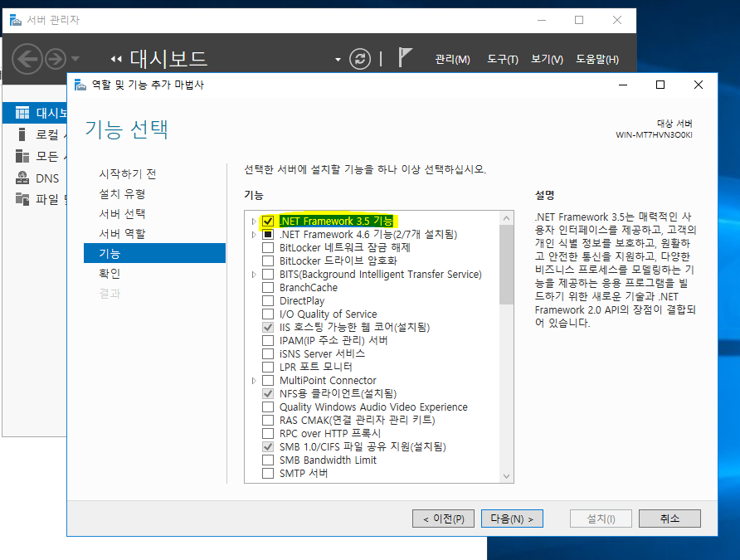
Task: Toggle .NET Framework 4.6 기능 checkbox
Action: (268, 235)
